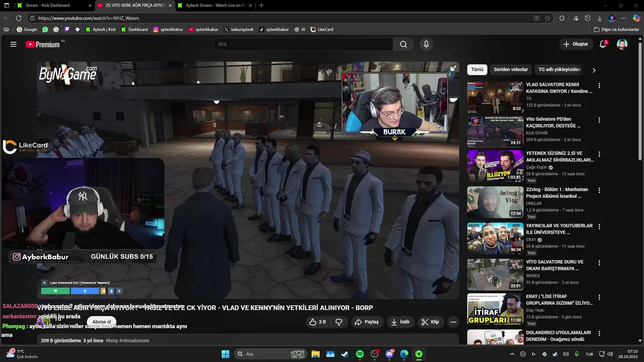
Task: Open options for VİTO SALVATORE DURU VE video
Action: coord(599,263)
